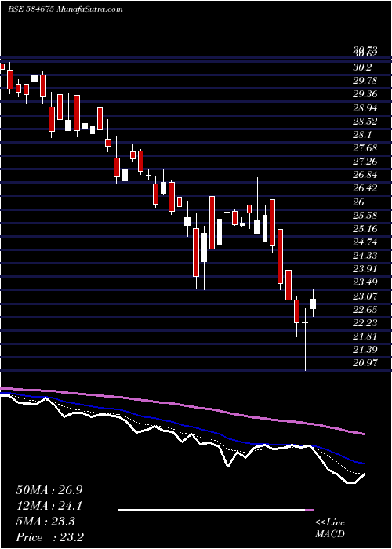Screen dimensions: 392x549
Task: Select the 24.74 axis label
Action: click(x=365, y=242)
